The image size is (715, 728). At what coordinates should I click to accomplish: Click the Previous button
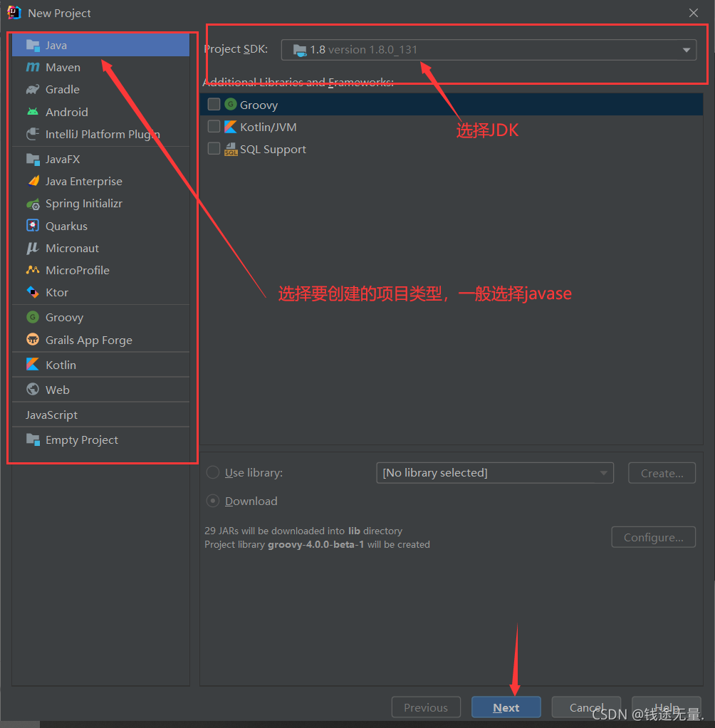click(x=426, y=707)
